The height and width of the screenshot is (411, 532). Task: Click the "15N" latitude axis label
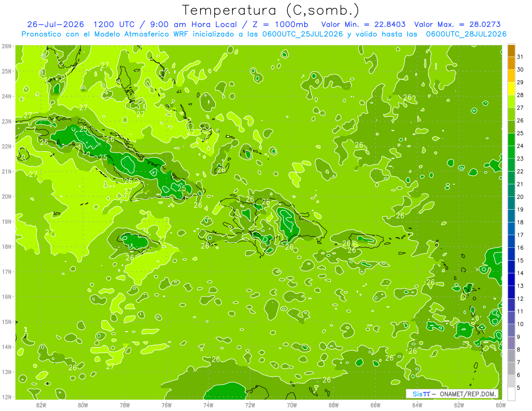[7, 321]
